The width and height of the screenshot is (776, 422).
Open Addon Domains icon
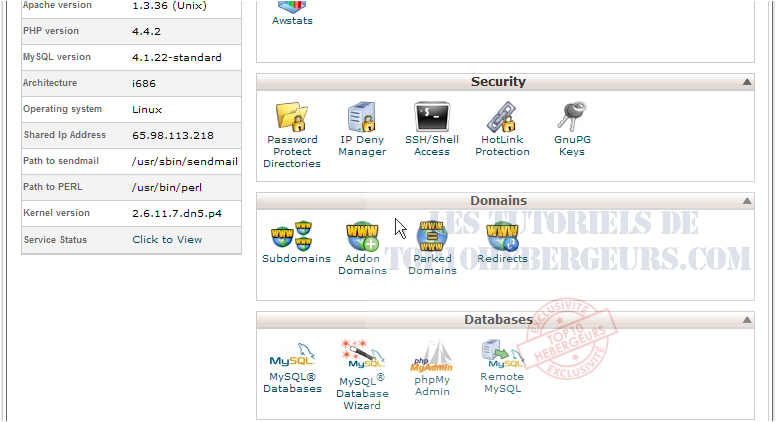click(362, 237)
